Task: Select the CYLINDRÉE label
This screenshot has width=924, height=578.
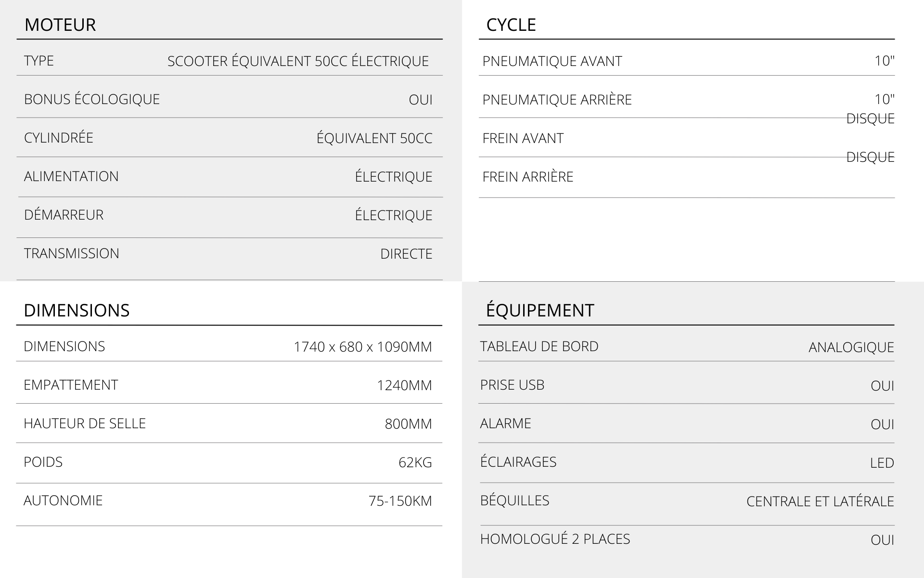Action: [59, 138]
